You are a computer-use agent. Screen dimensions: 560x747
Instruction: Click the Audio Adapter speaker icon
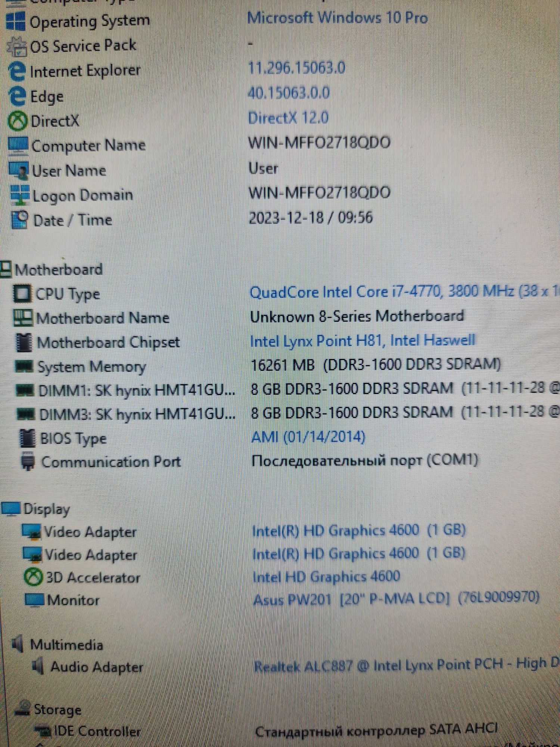click(38, 666)
